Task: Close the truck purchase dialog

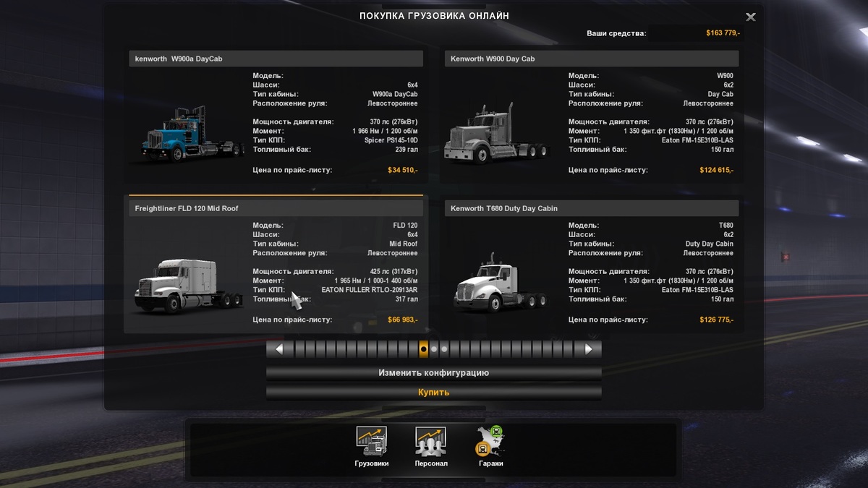Action: pos(751,17)
